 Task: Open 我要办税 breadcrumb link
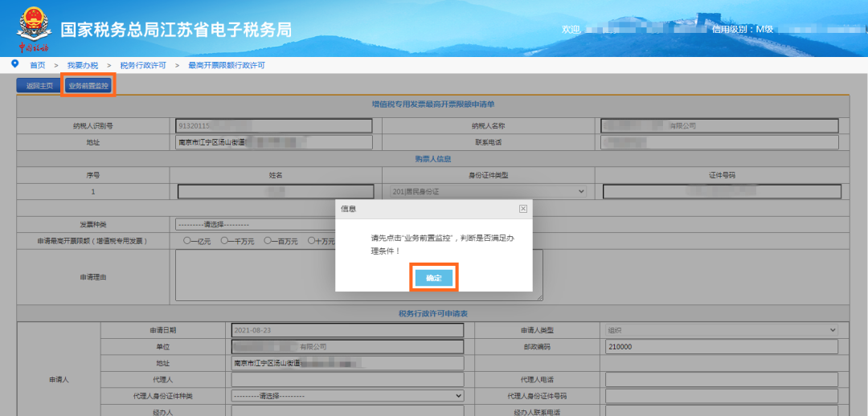pos(83,65)
